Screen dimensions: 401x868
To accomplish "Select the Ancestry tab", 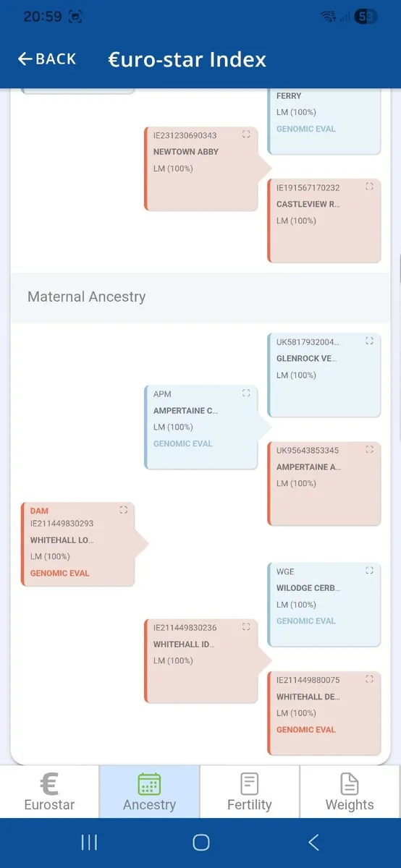I will point(150,792).
